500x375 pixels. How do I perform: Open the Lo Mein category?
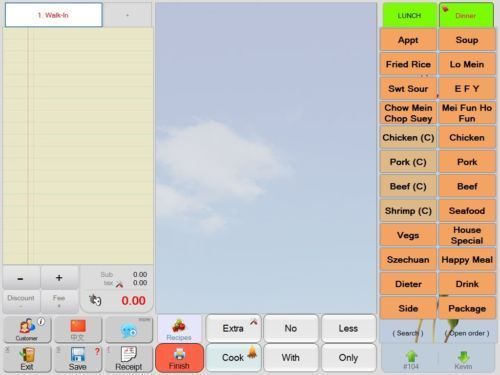(467, 64)
